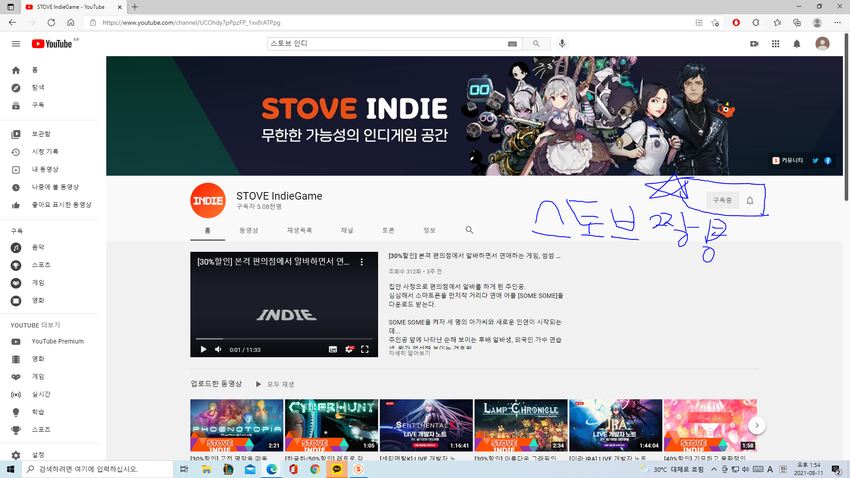
Task: Click the YouTube search input field
Action: tap(386, 44)
